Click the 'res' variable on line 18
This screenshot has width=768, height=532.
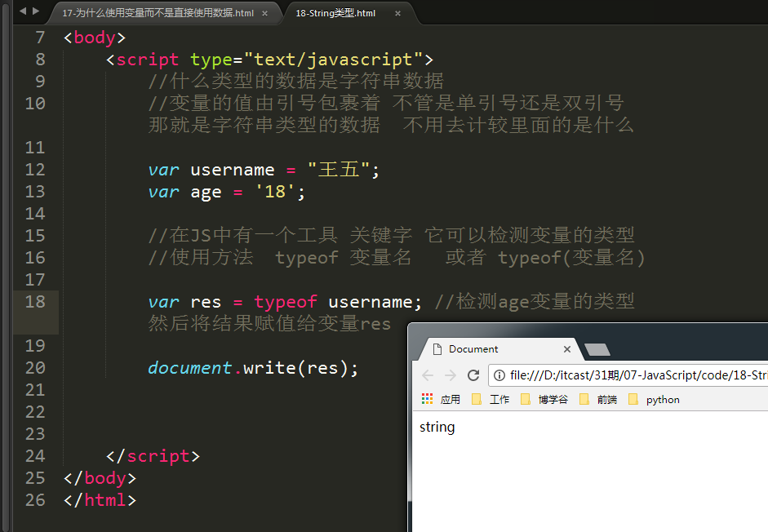[x=206, y=302]
